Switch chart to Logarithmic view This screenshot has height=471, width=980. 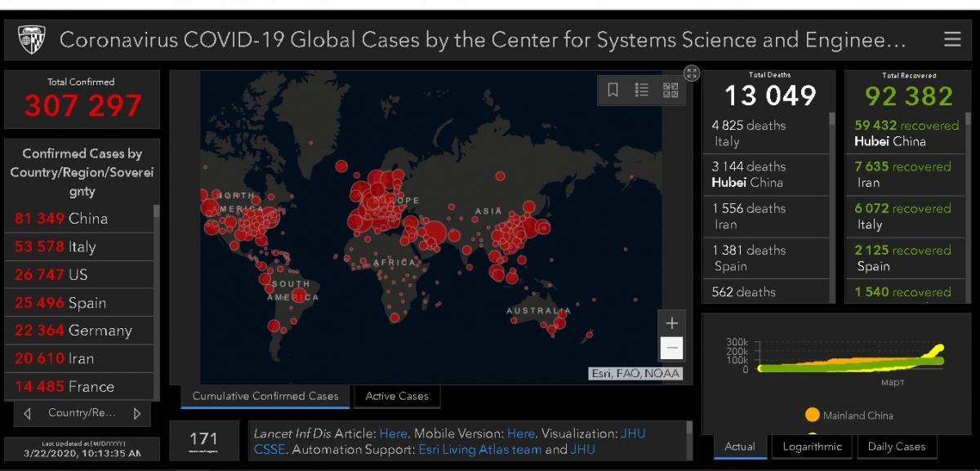pos(810,447)
